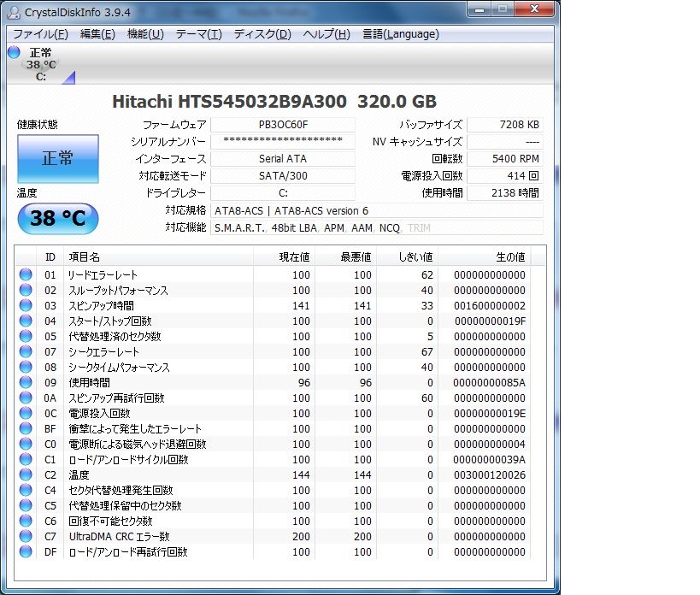Viewport: 700px width, 595px height.
Task: Open the ディスク(D) menu
Action: pyautogui.click(x=262, y=34)
